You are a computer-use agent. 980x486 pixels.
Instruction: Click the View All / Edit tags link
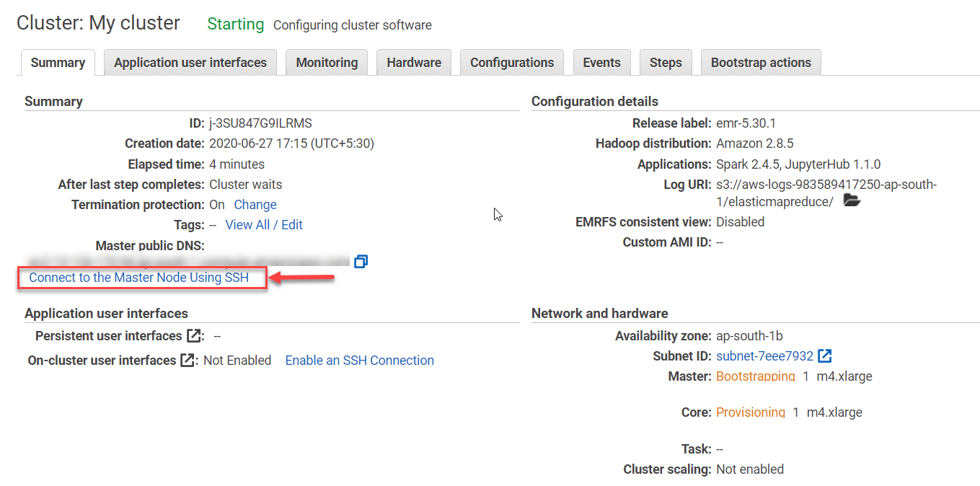coord(264,225)
